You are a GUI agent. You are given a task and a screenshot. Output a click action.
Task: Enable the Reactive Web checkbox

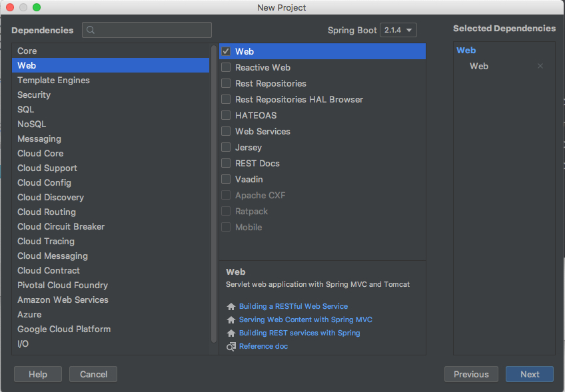click(x=226, y=67)
